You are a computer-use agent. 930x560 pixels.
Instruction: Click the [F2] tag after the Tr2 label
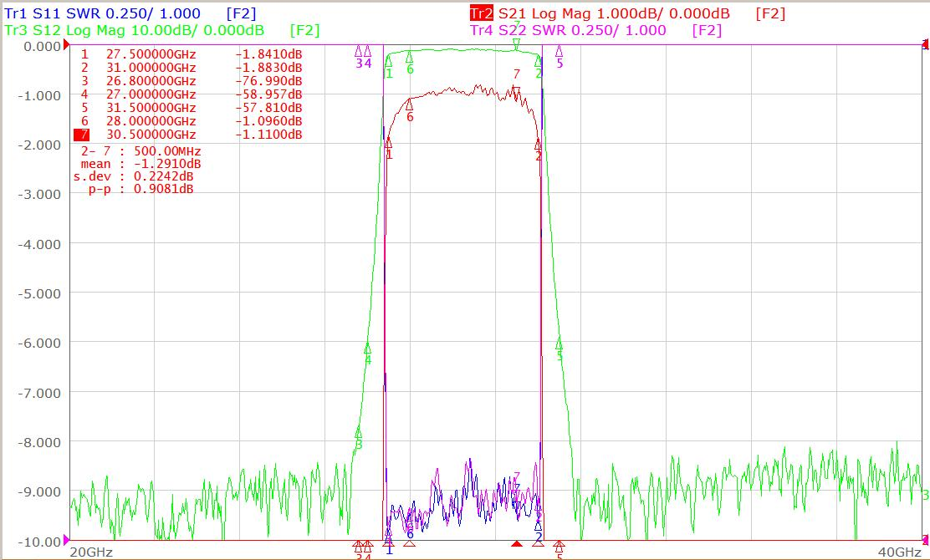[770, 13]
